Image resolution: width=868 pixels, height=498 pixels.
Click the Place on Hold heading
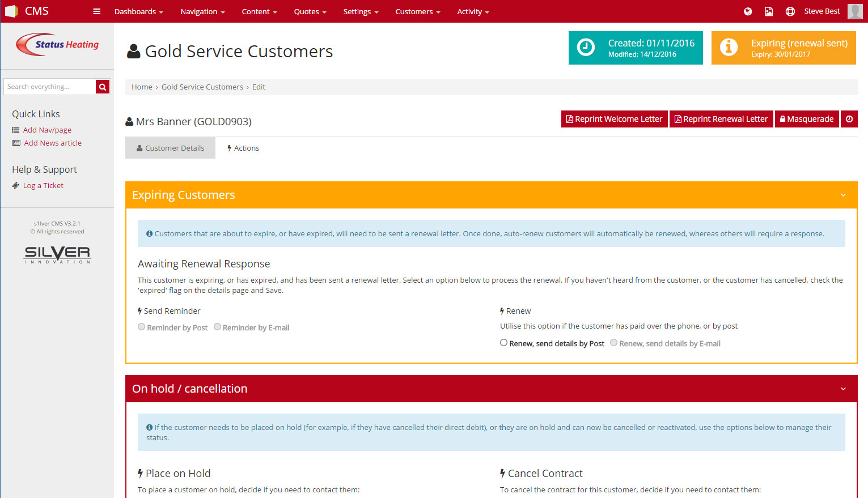point(178,474)
